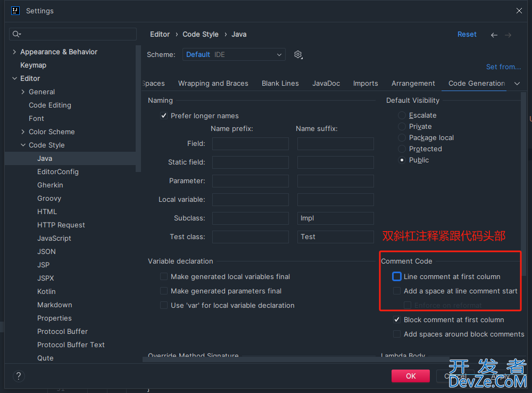Click the Subclass name suffix field with Impl

(x=336, y=218)
